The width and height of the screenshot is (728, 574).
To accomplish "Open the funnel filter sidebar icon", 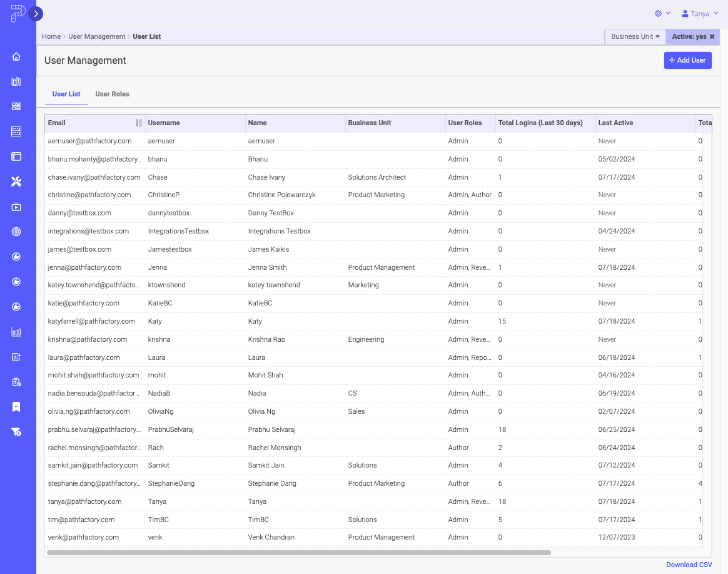I will [x=16, y=433].
